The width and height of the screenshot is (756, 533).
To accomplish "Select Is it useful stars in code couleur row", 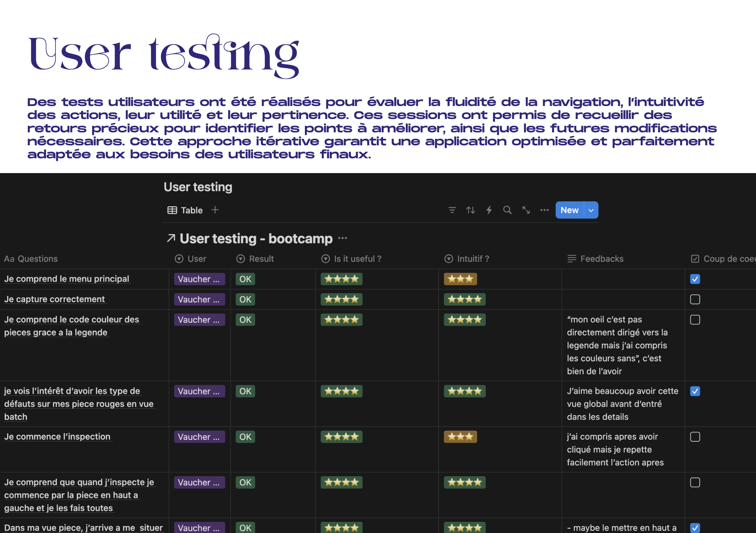I will [x=342, y=320].
